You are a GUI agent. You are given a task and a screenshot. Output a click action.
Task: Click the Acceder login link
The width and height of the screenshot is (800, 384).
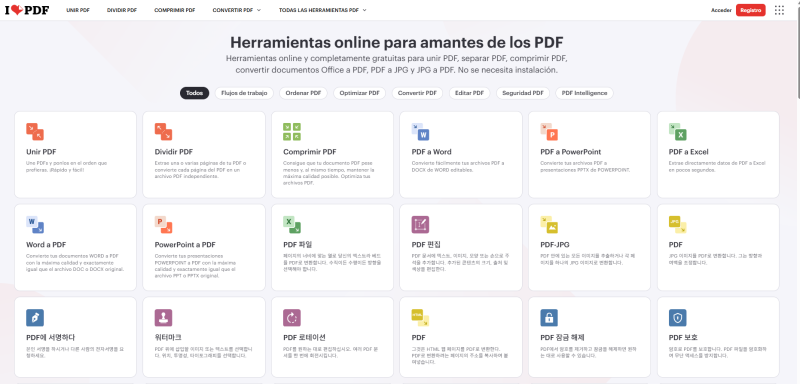[721, 10]
